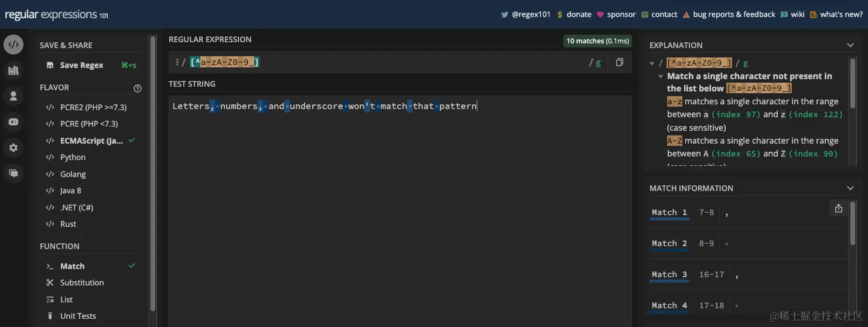Click the List function icon

tap(50, 299)
